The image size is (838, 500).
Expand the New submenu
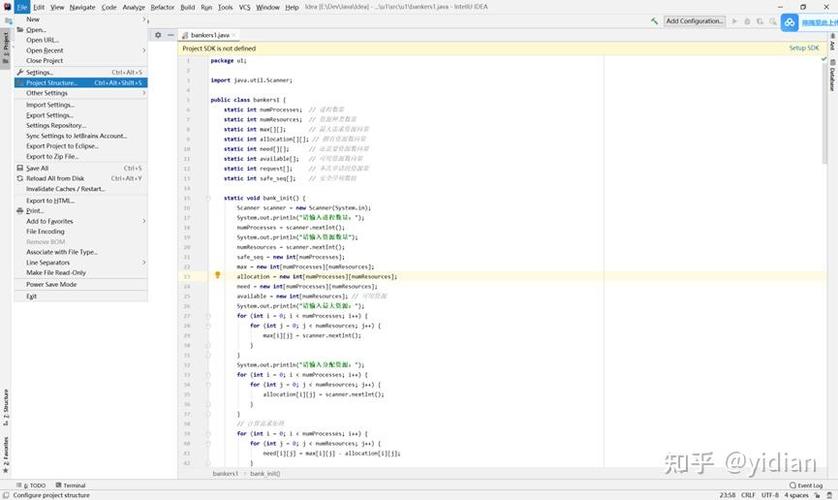click(x=33, y=19)
